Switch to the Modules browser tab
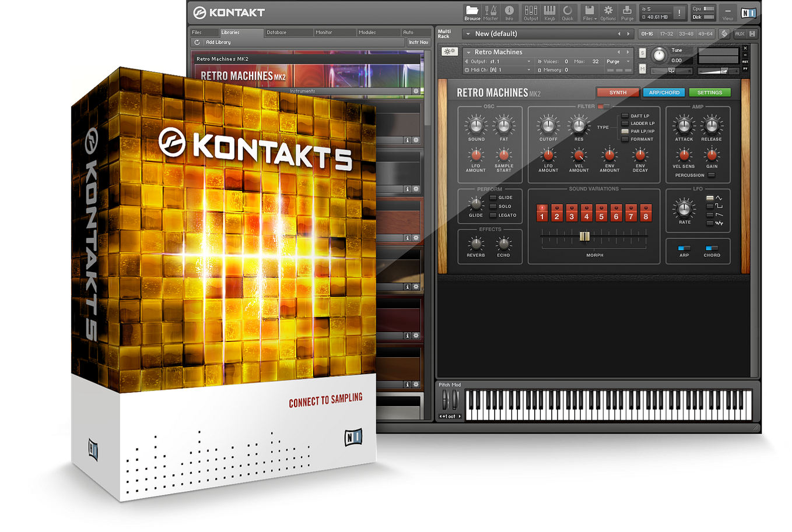Viewport: 792px width, 532px height. point(378,33)
